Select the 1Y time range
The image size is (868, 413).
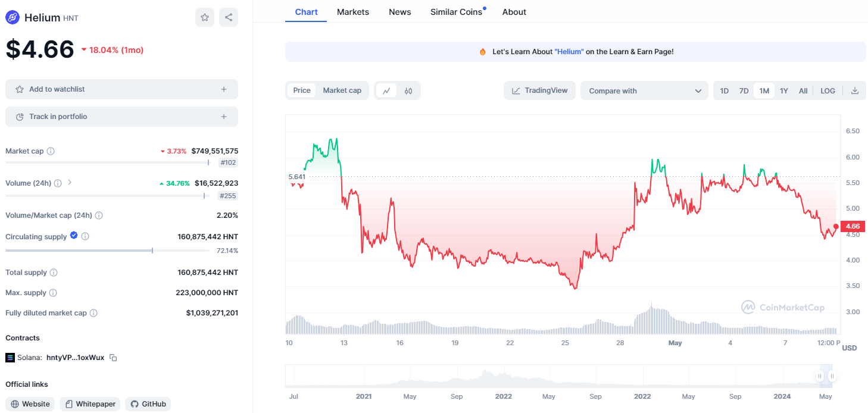click(x=784, y=90)
